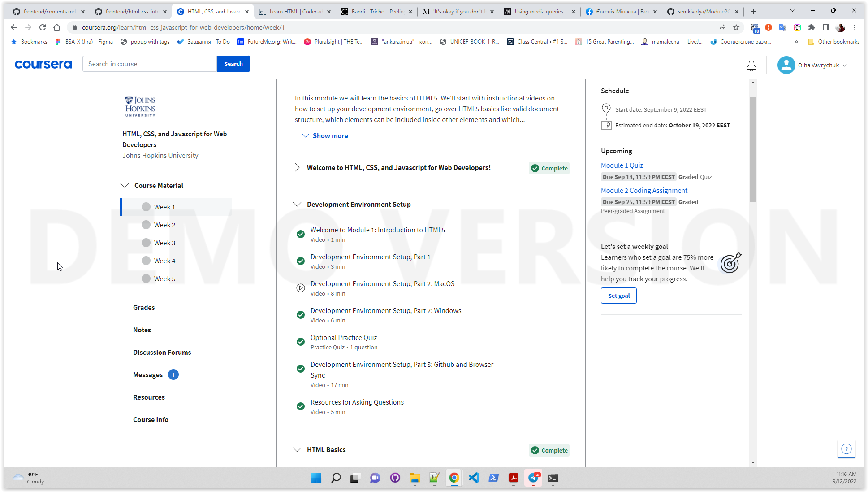Select Week 5 from course material sidebar
Image resolution: width=868 pixels, height=492 pixels.
click(164, 278)
